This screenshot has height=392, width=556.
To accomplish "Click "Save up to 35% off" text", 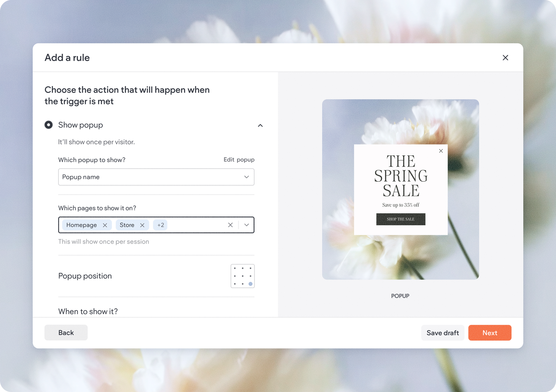I will (401, 205).
